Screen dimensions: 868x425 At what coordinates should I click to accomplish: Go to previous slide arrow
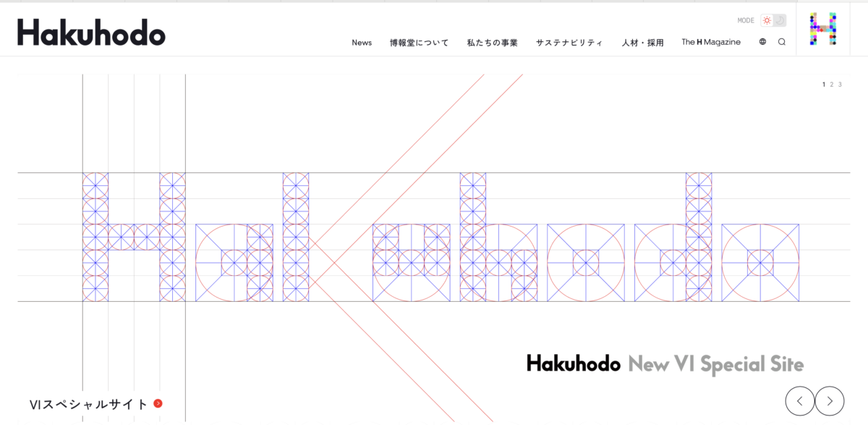[x=800, y=400]
